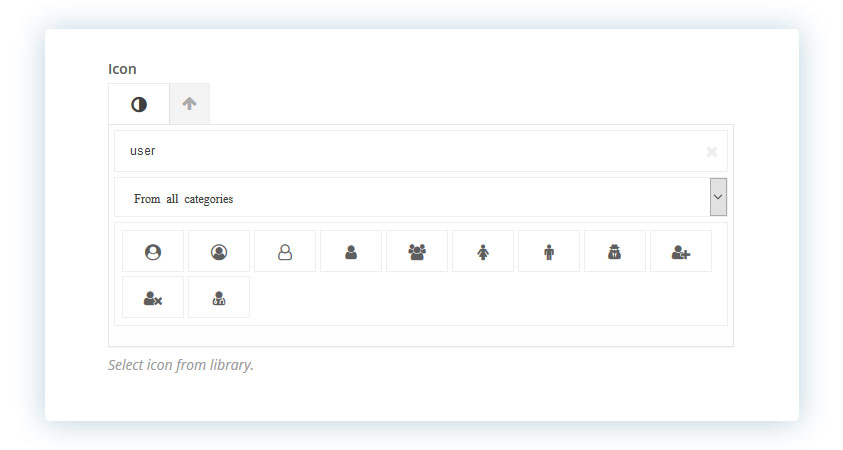843x450 pixels.
Task: Switch to the icon library tab
Action: pos(139,104)
